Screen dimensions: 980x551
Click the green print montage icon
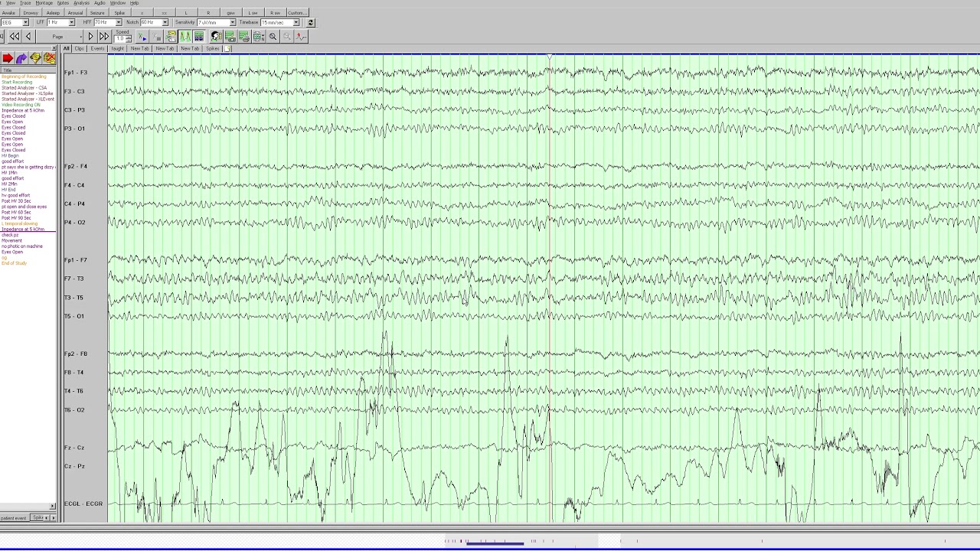[244, 37]
